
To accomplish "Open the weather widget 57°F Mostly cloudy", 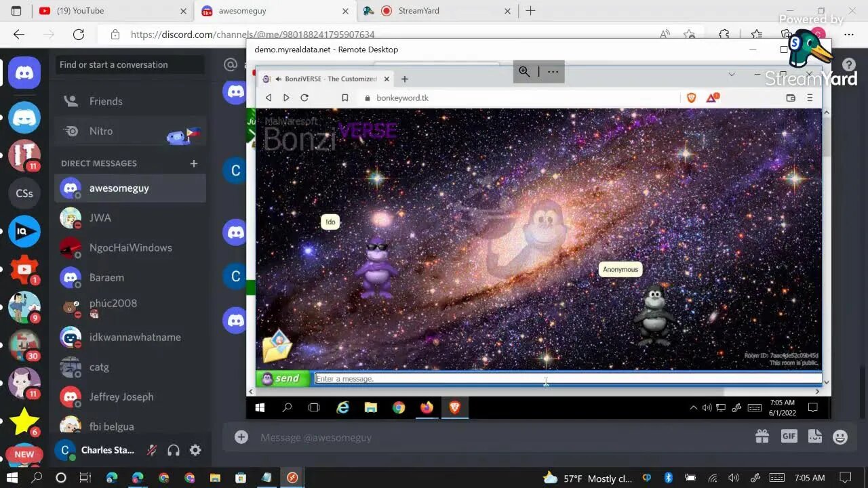I will [x=589, y=478].
